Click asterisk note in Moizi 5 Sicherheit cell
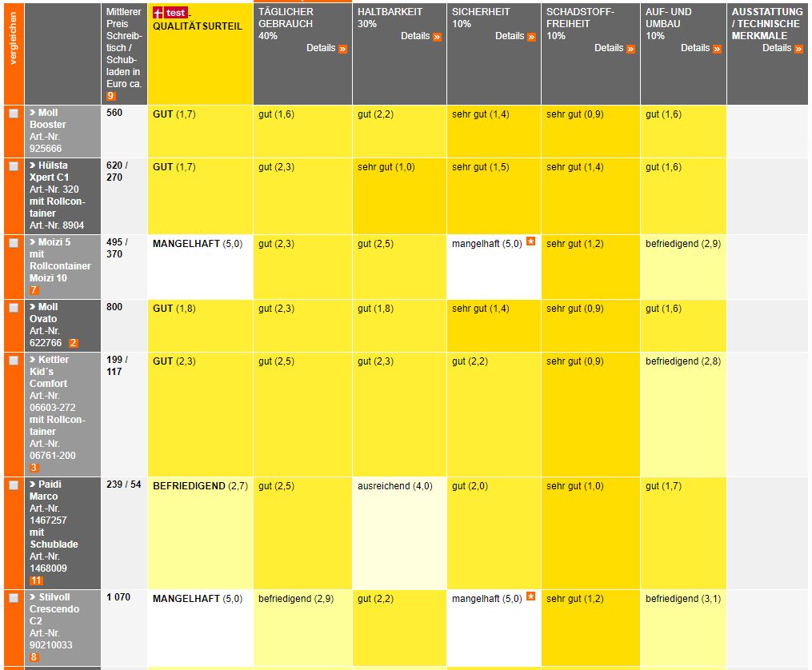812x670 pixels. (530, 241)
